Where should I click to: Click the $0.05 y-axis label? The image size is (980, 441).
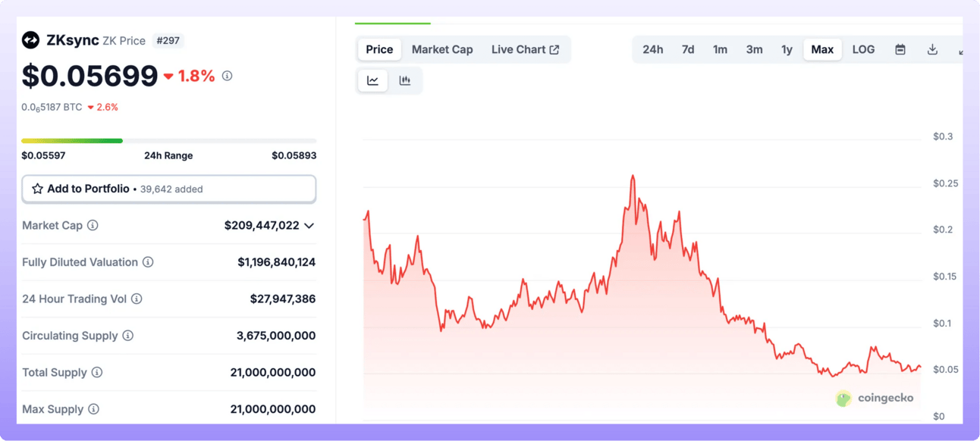946,370
